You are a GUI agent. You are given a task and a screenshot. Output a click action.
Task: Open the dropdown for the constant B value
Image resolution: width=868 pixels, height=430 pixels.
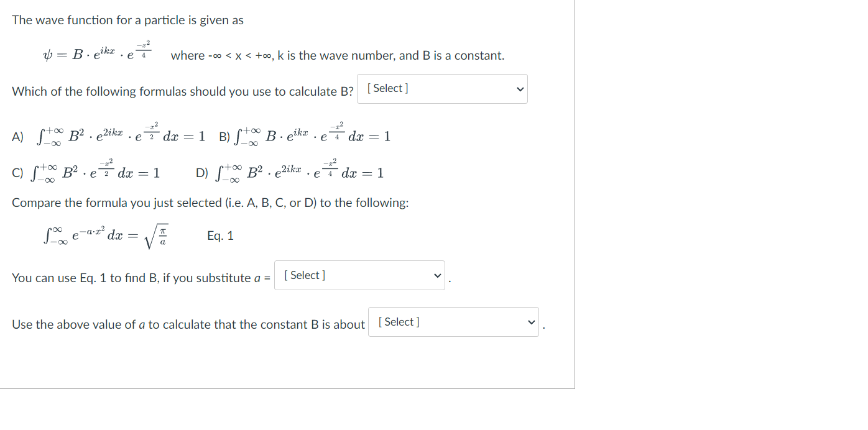[453, 322]
